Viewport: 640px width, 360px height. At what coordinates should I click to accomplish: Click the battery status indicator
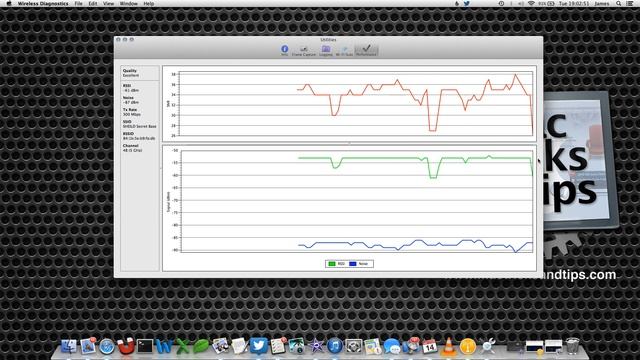pyautogui.click(x=546, y=3)
